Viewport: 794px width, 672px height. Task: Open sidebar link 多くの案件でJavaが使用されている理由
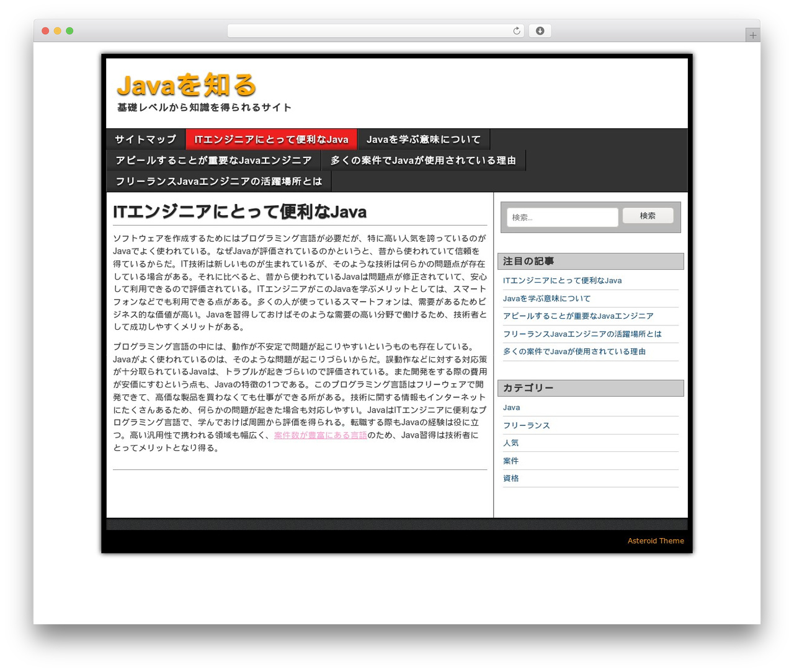pyautogui.click(x=574, y=351)
